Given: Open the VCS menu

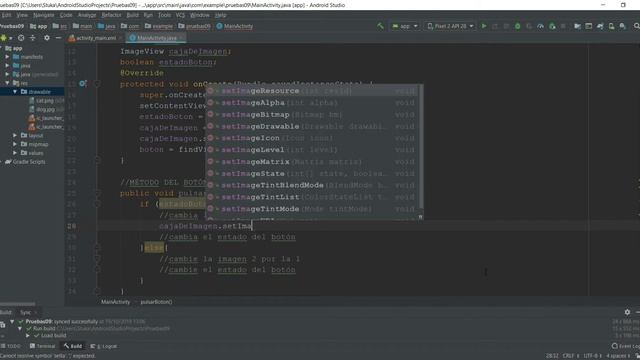Looking at the screenshot, I should click(180, 15).
